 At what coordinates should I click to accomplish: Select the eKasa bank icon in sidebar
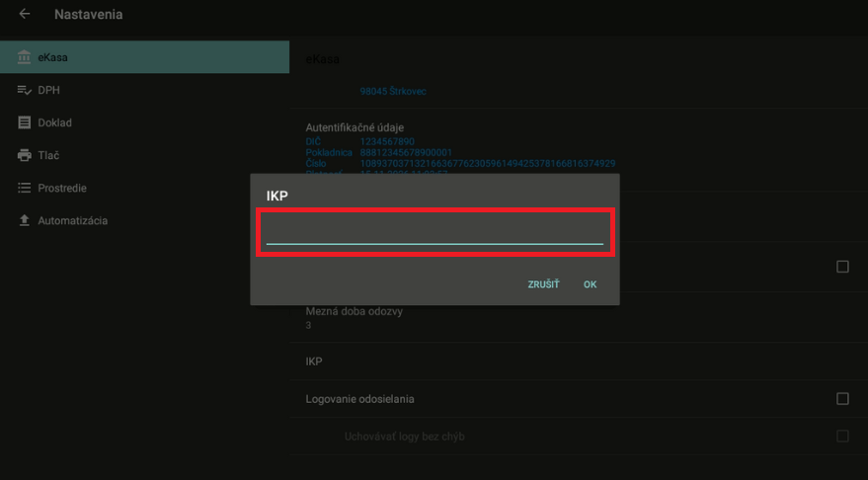click(x=25, y=57)
